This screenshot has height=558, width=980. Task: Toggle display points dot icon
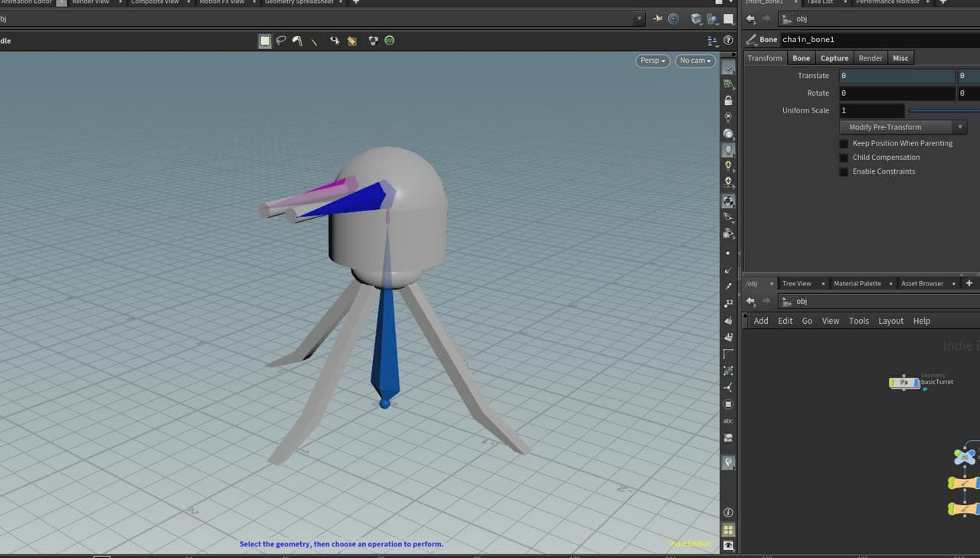pyautogui.click(x=728, y=253)
